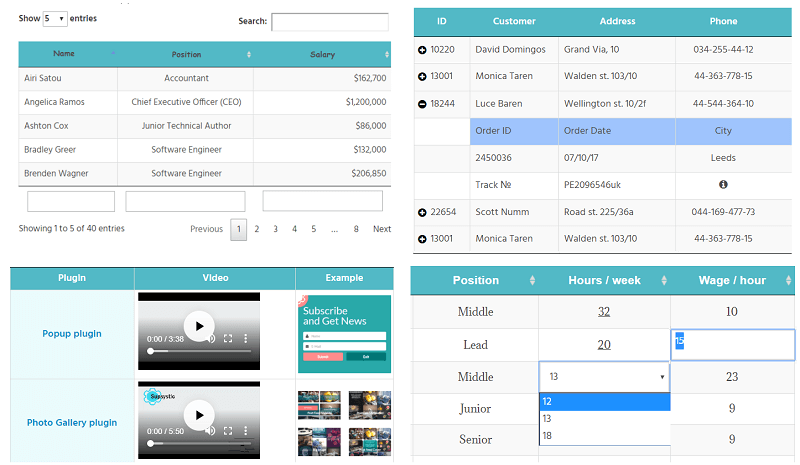The width and height of the screenshot is (800, 465).
Task: Select option 12 in hours dropdown
Action: (x=605, y=402)
